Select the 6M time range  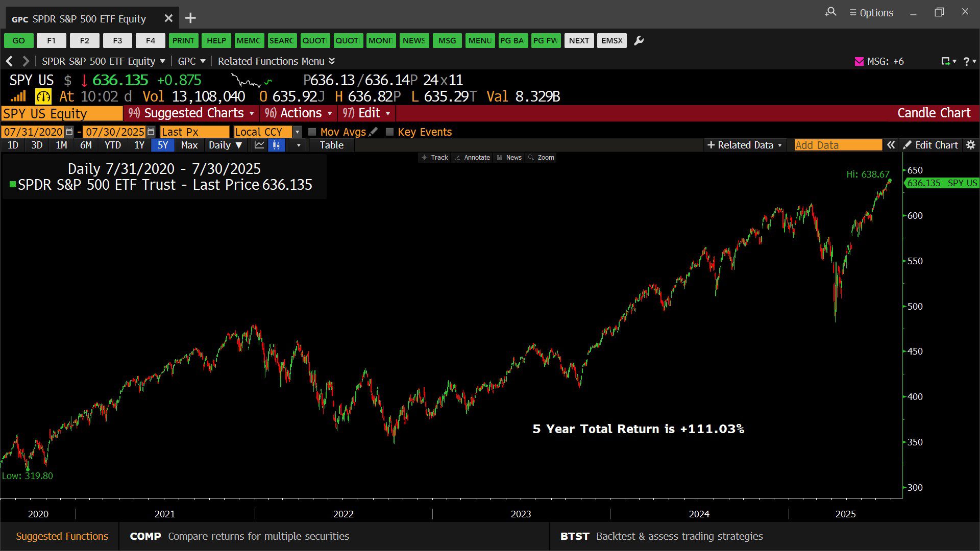(x=86, y=145)
